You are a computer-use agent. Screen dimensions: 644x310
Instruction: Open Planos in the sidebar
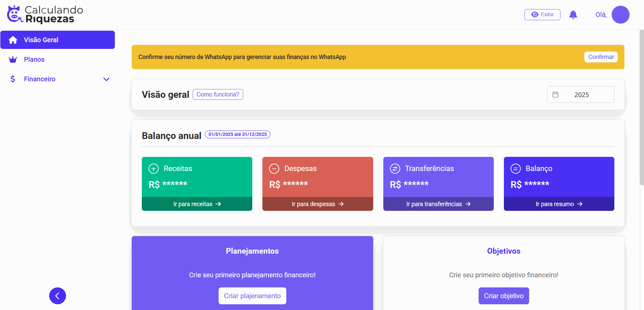tap(58, 59)
